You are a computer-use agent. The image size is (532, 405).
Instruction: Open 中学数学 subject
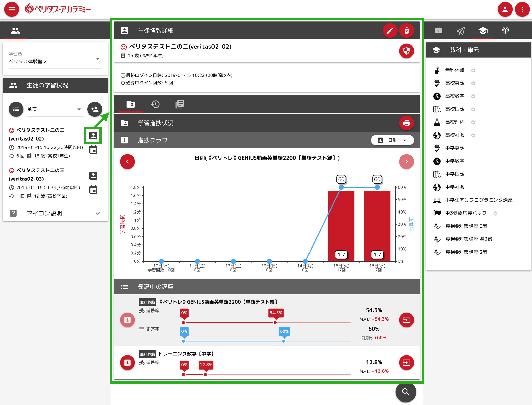(x=455, y=161)
